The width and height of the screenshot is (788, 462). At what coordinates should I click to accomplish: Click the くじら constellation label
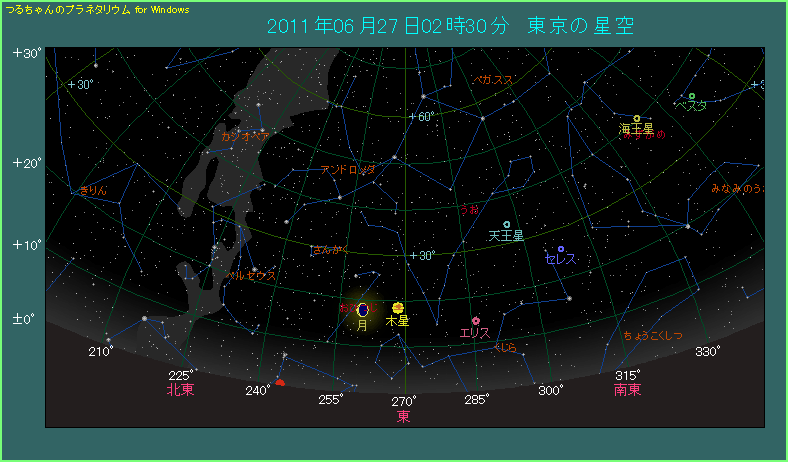tap(505, 347)
